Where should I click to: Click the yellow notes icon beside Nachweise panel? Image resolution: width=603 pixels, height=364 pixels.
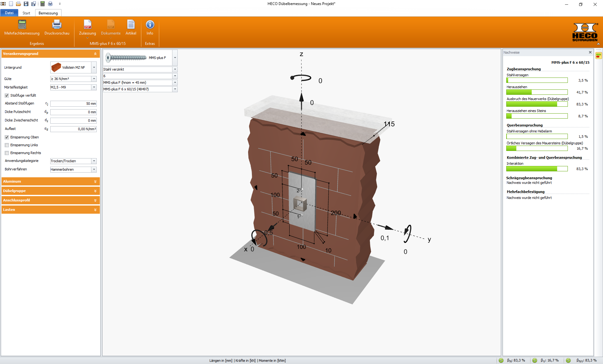pos(599,56)
